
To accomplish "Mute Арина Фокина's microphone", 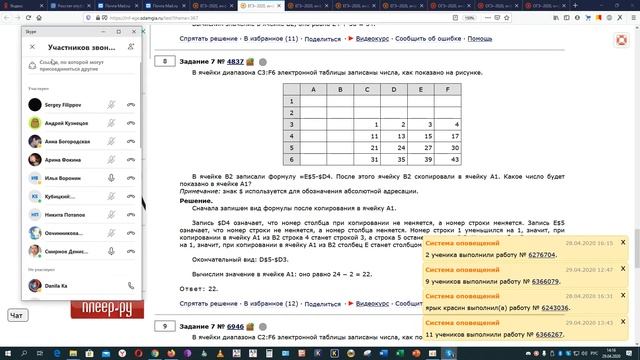I will click(x=111, y=160).
